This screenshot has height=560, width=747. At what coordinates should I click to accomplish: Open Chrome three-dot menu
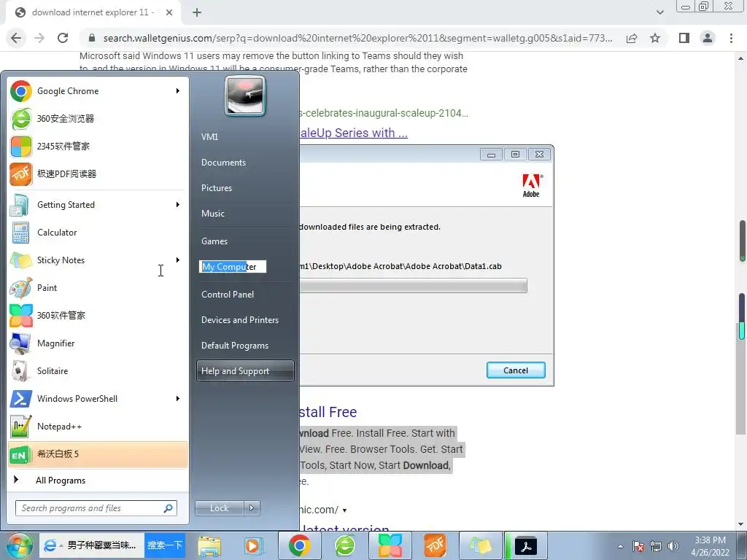pos(731,38)
